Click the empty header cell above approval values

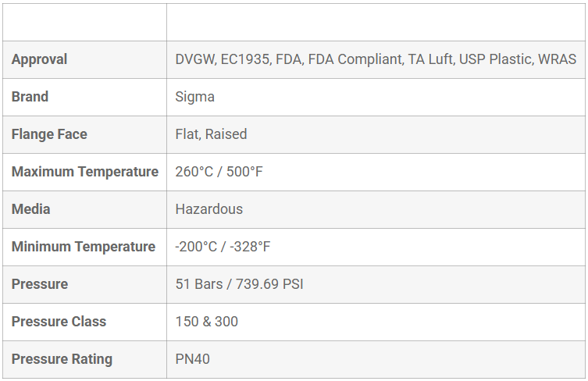coord(376,22)
